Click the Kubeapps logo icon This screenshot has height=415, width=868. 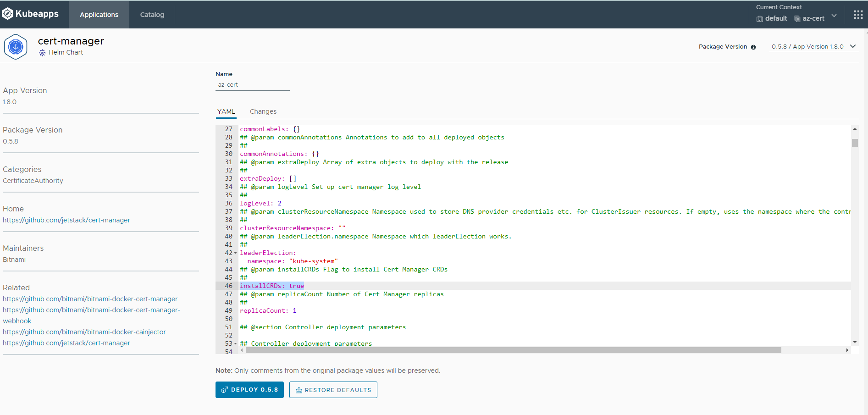tap(8, 14)
